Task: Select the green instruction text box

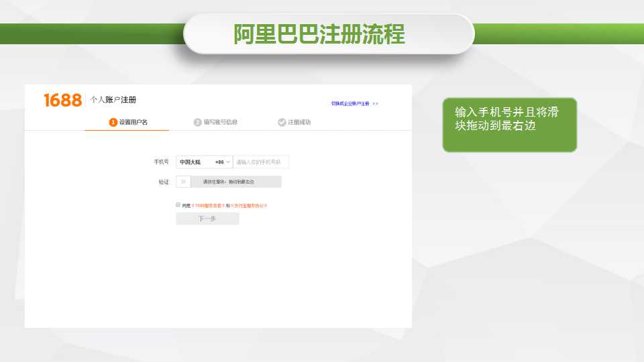Action: pos(509,125)
